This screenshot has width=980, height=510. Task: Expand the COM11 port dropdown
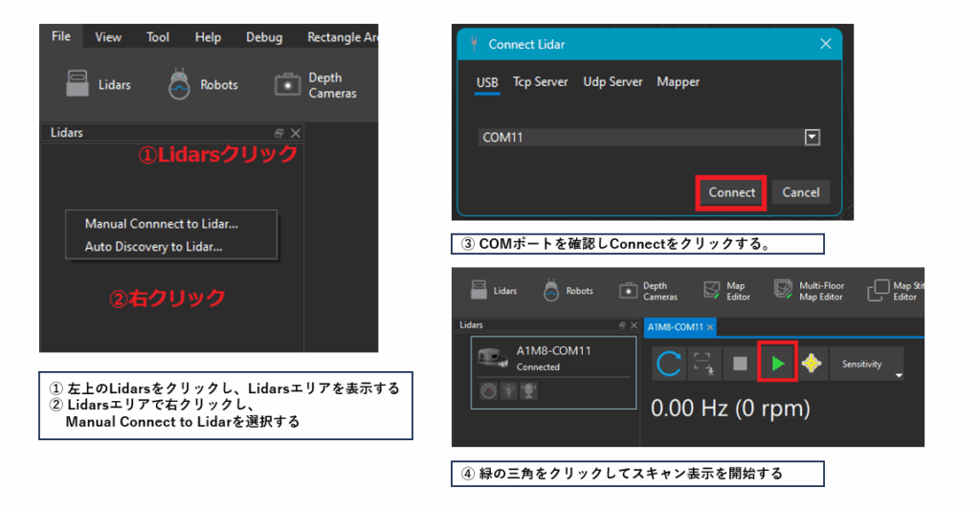point(812,138)
